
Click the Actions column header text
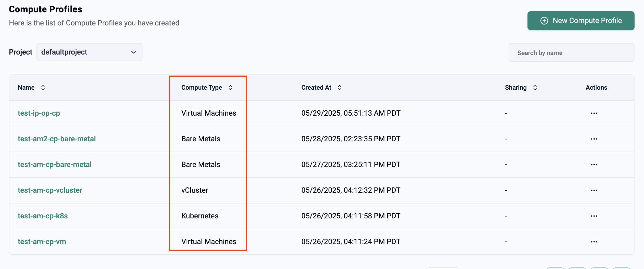[x=596, y=88]
